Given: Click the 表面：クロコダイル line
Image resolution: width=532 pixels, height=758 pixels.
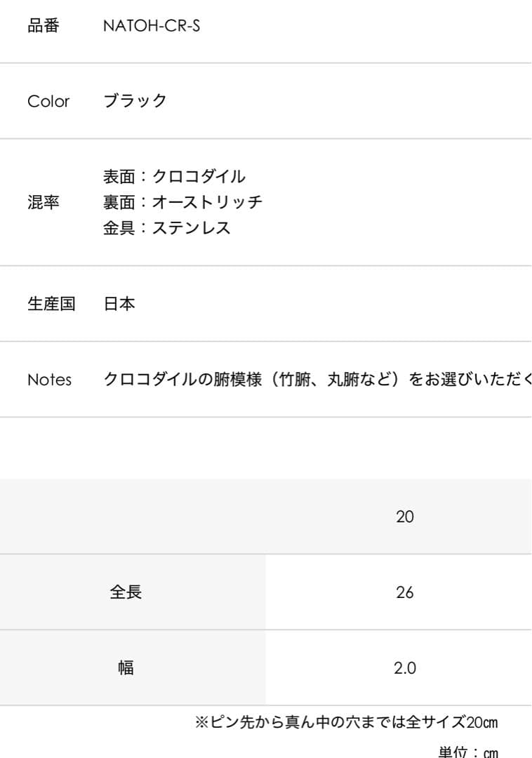Looking at the screenshot, I should point(174,177).
